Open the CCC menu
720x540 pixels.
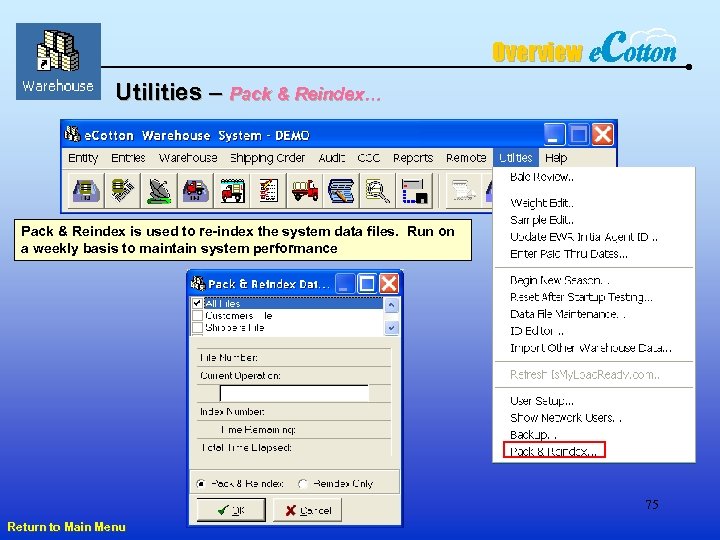click(369, 158)
